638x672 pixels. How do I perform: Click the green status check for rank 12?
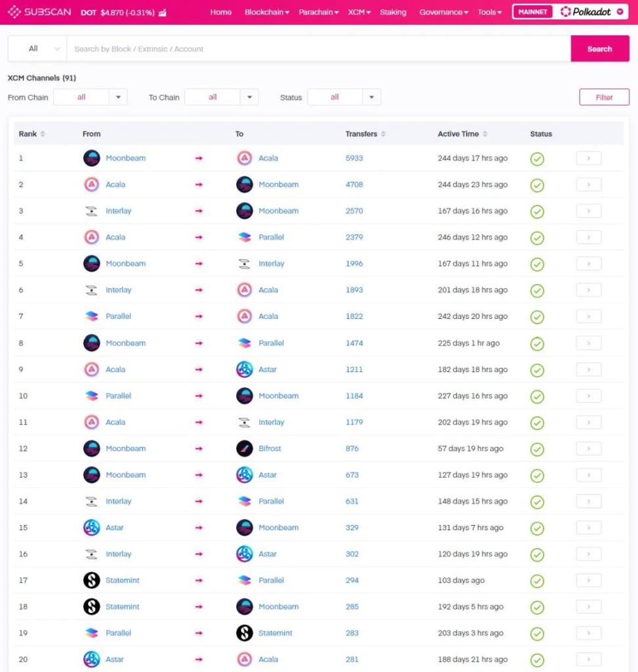537,450
